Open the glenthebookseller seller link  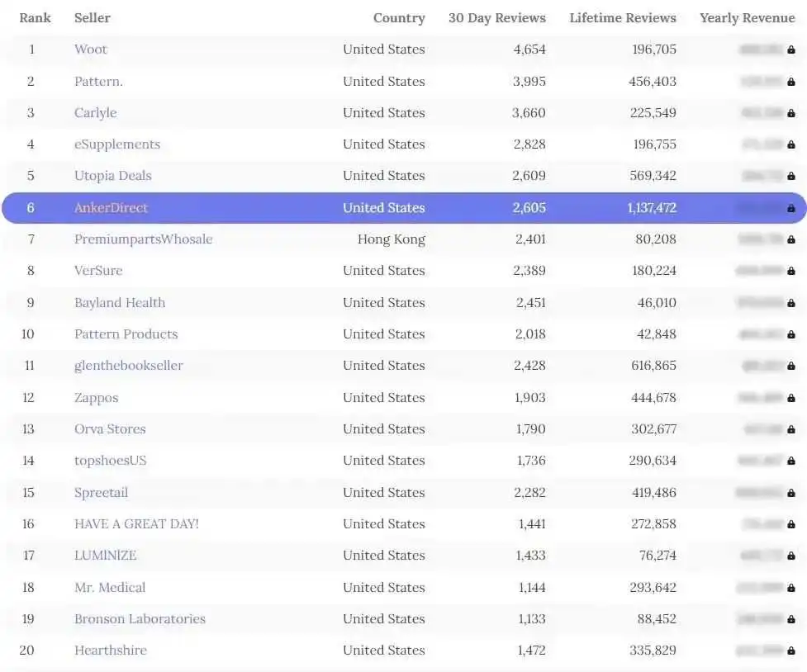tap(128, 366)
